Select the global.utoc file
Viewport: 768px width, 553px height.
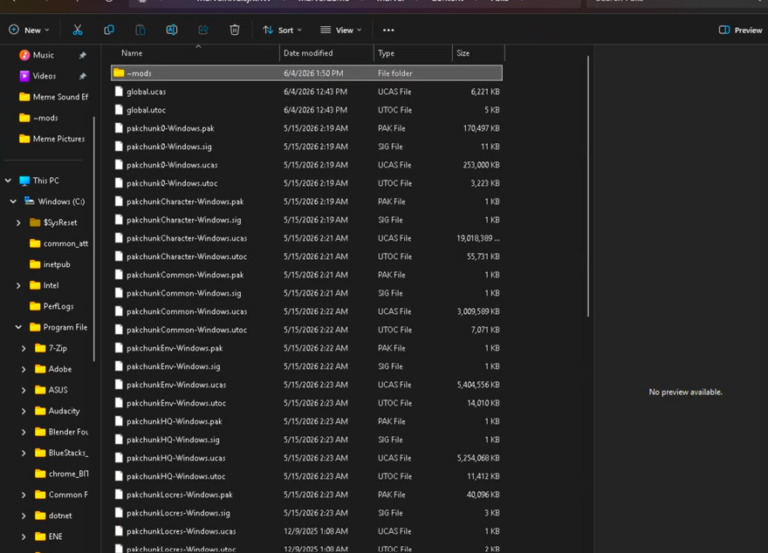[x=307, y=110]
